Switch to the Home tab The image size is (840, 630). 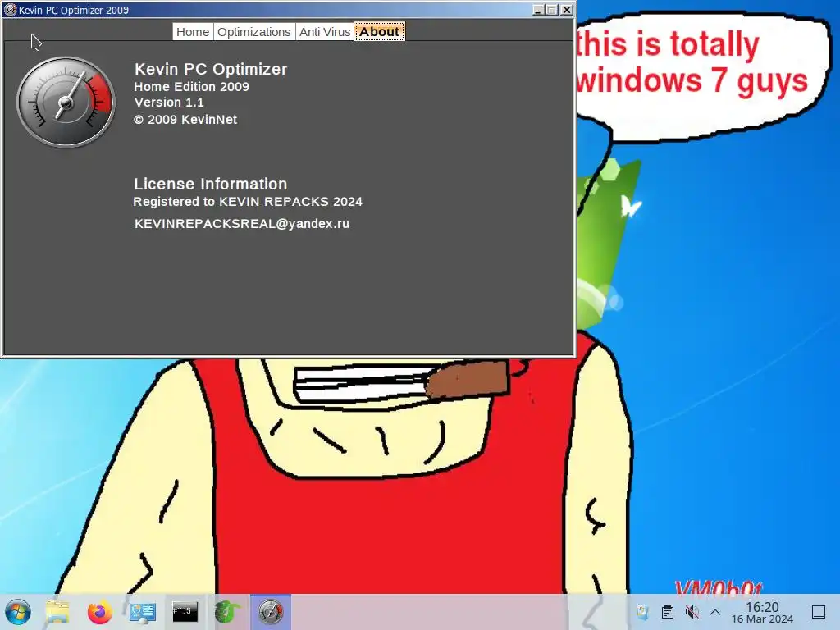(x=192, y=32)
